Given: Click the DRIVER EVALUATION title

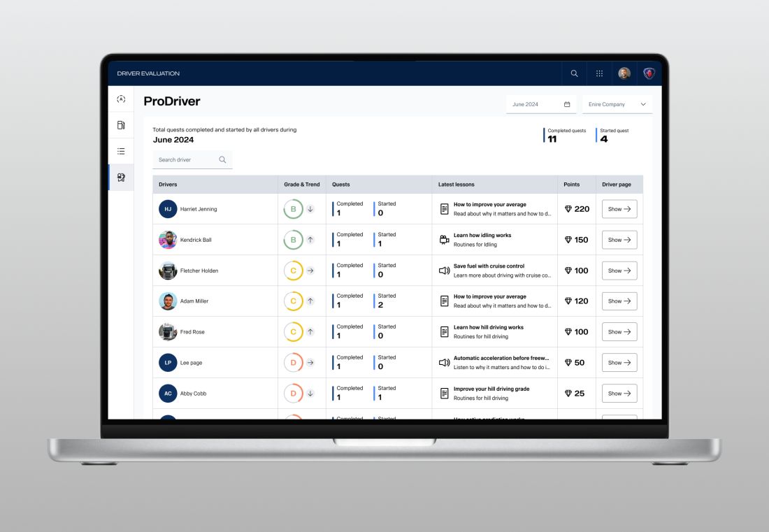Looking at the screenshot, I should 148,73.
